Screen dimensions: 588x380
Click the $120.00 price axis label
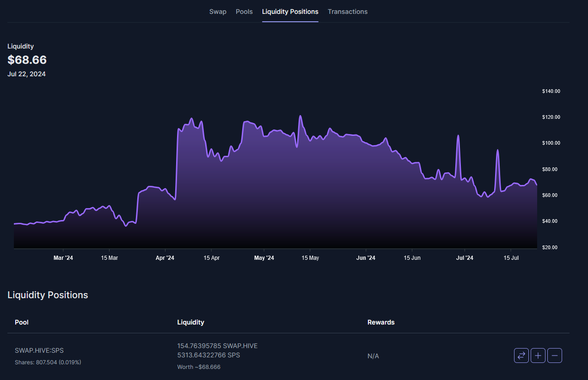point(551,117)
